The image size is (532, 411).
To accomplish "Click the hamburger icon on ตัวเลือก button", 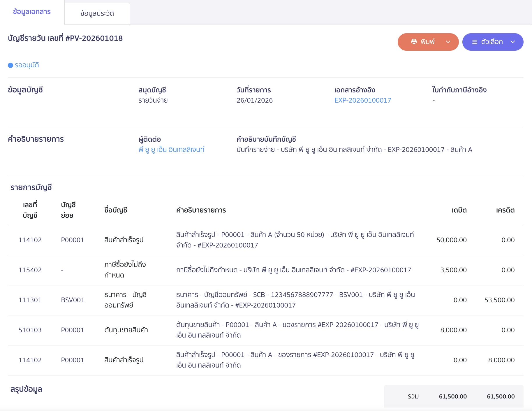I will click(x=475, y=42).
